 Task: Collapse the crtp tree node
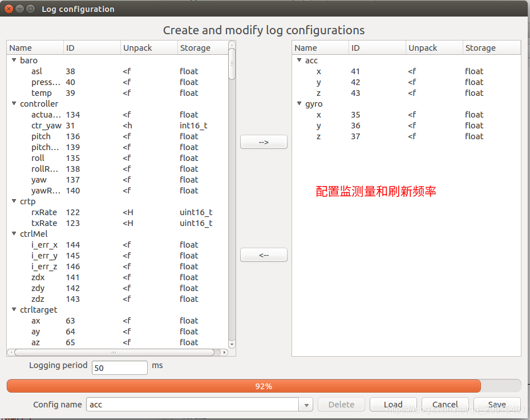coord(14,201)
